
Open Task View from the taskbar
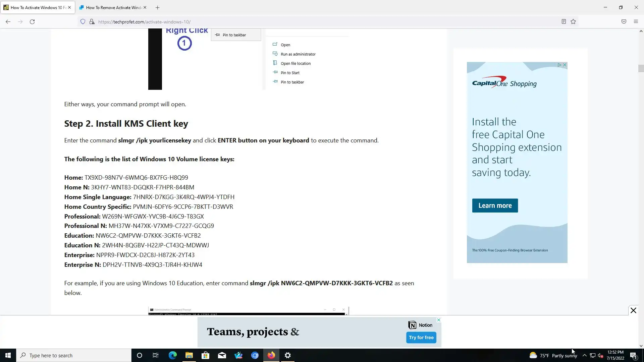point(156,355)
